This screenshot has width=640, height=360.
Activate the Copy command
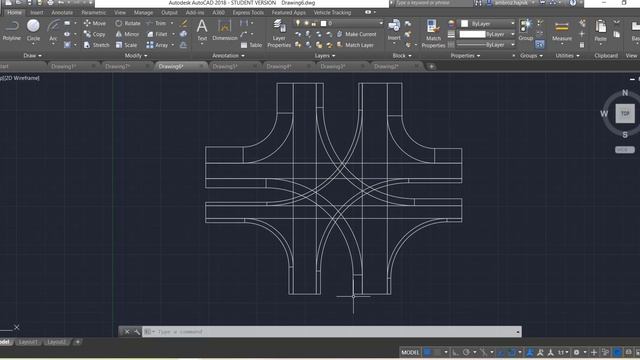click(94, 34)
